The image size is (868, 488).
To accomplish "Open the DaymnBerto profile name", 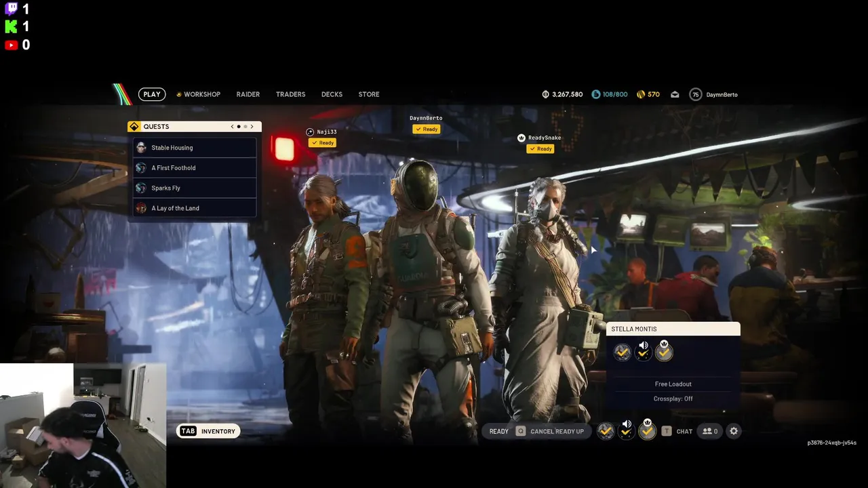I will tap(722, 94).
